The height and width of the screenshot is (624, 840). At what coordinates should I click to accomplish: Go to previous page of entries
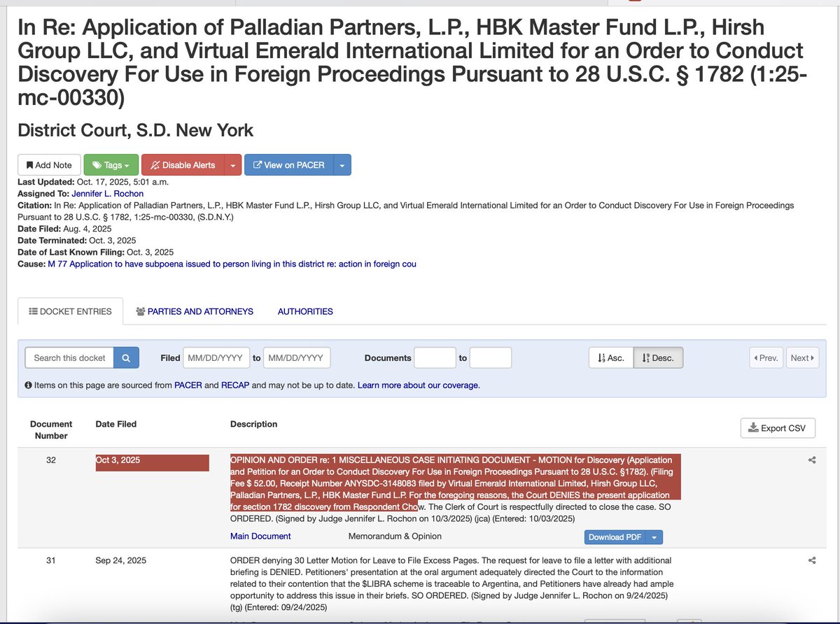point(766,357)
